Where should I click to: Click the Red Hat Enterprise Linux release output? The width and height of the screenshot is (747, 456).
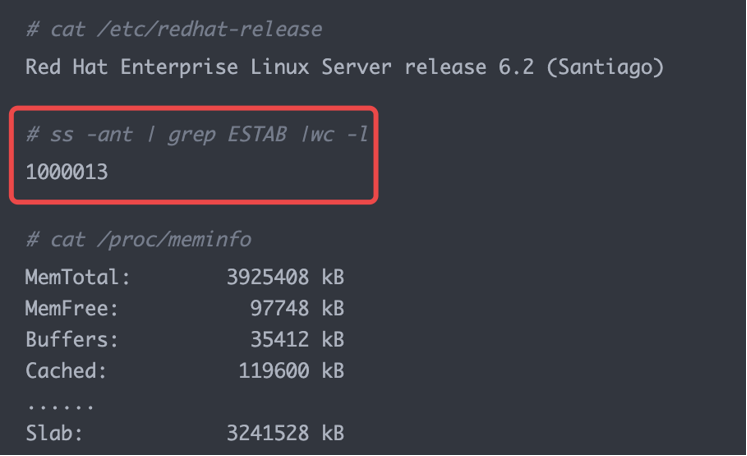[345, 67]
